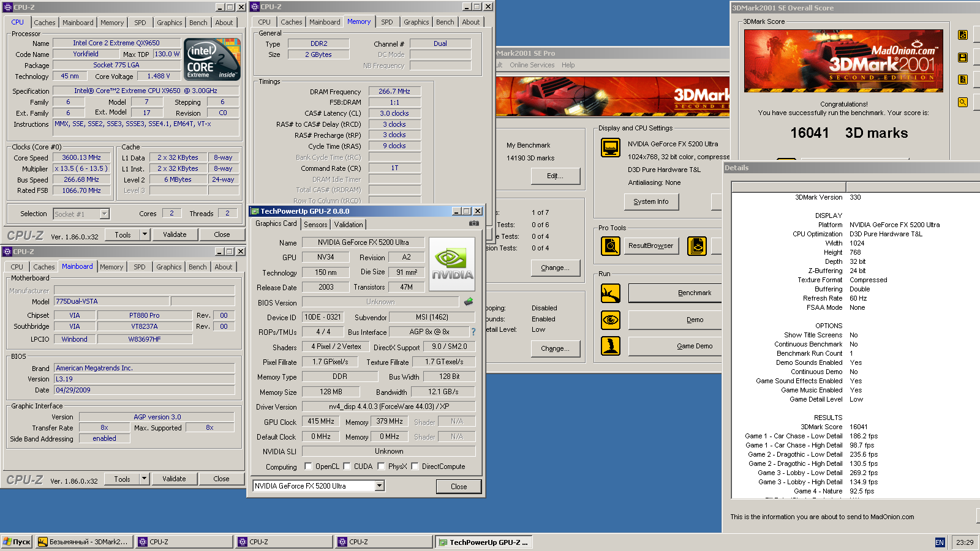Click the display settings monitor icon
The width and height of the screenshot is (980, 551).
pos(611,148)
